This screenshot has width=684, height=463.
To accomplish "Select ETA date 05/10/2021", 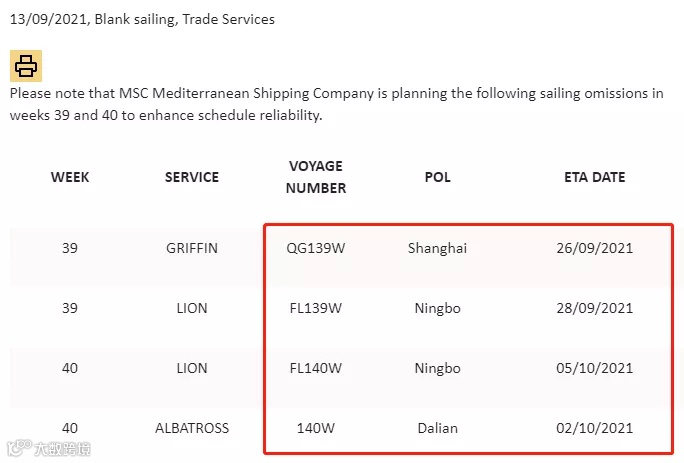I will point(594,368).
